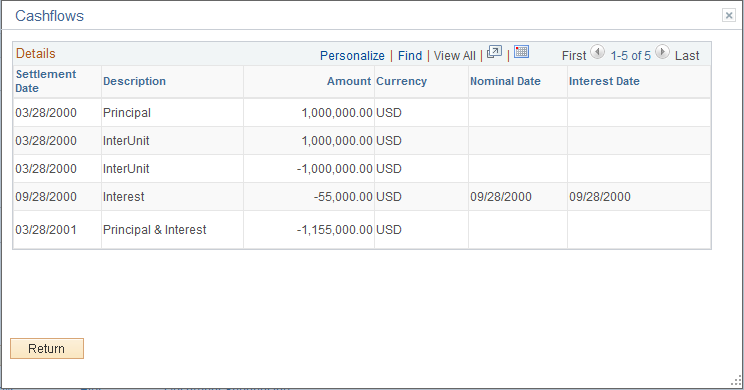Viewport: 744px width, 390px height.
Task: Sort by Currency column header
Action: coord(401,81)
